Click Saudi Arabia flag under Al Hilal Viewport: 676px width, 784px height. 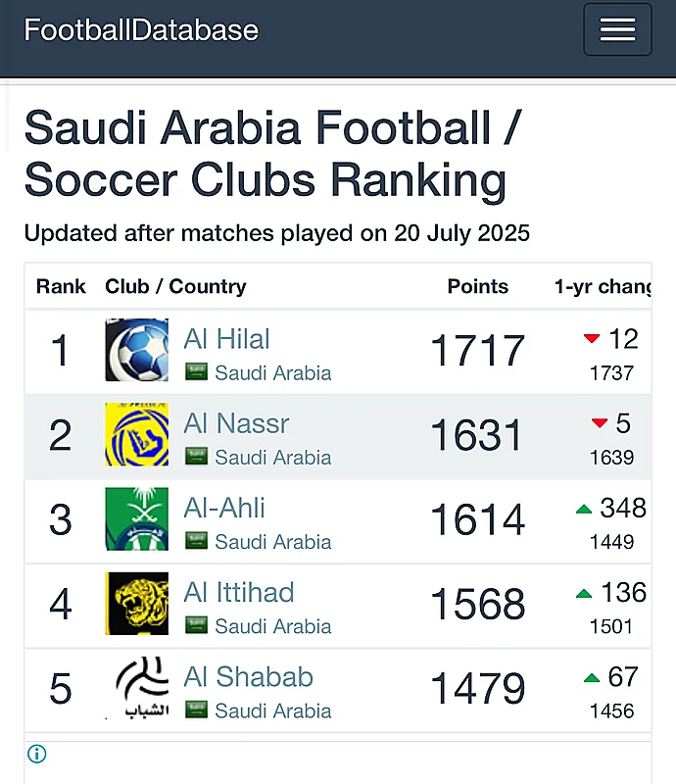coord(196,372)
